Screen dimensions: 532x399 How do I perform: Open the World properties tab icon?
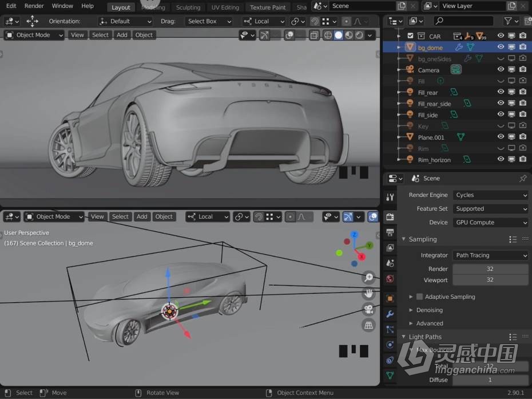tap(390, 279)
